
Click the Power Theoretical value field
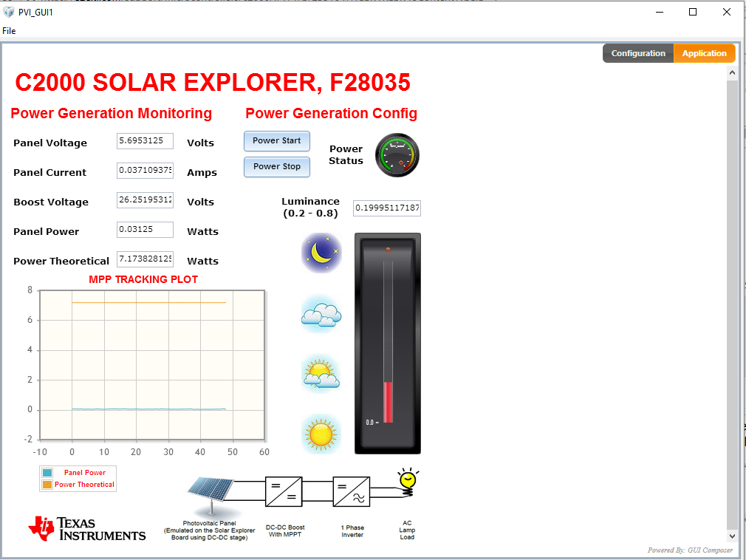(145, 259)
